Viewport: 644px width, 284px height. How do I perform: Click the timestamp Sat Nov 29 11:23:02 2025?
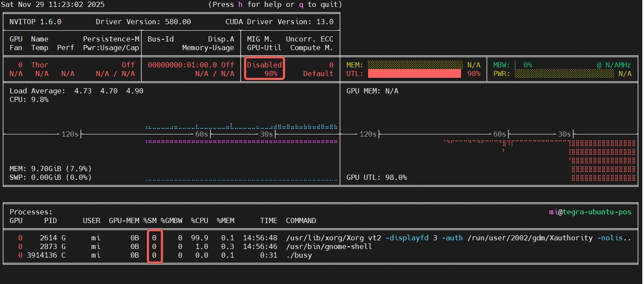click(53, 5)
